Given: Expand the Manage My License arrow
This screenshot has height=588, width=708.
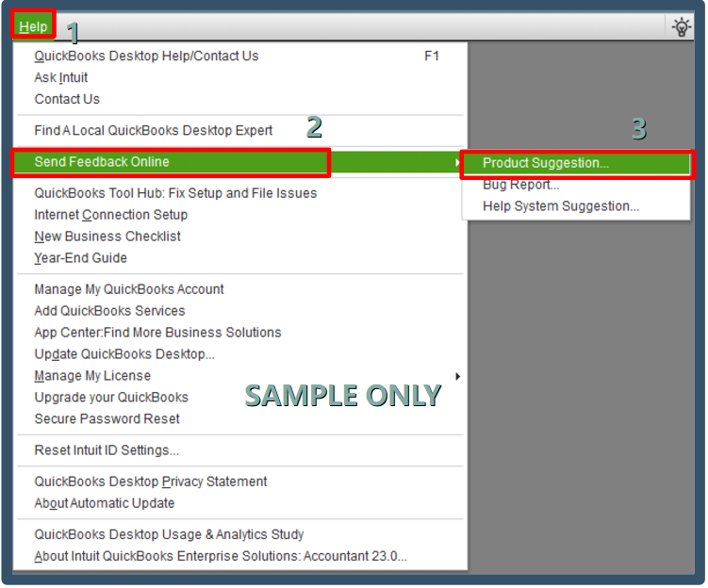Looking at the screenshot, I should (x=458, y=376).
